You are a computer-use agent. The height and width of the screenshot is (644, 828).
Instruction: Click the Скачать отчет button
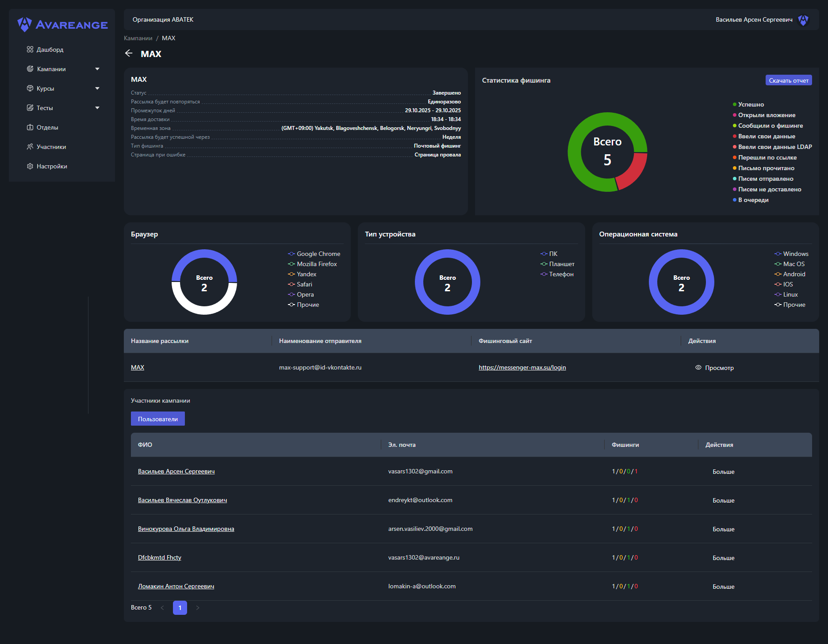(x=788, y=80)
